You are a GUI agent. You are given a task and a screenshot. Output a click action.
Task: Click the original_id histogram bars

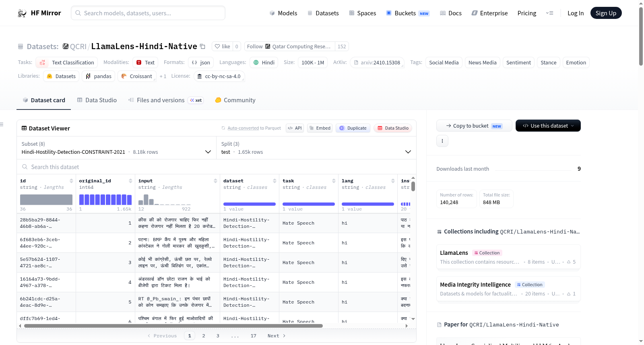(x=105, y=200)
